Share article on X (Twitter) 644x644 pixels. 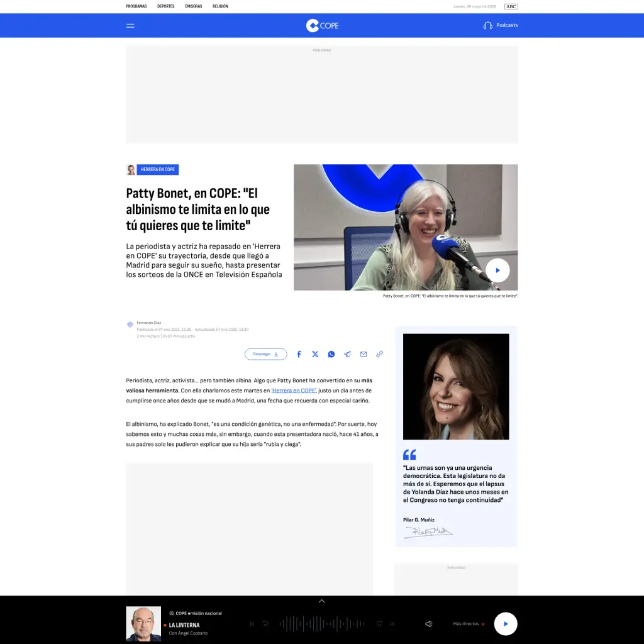[315, 354]
